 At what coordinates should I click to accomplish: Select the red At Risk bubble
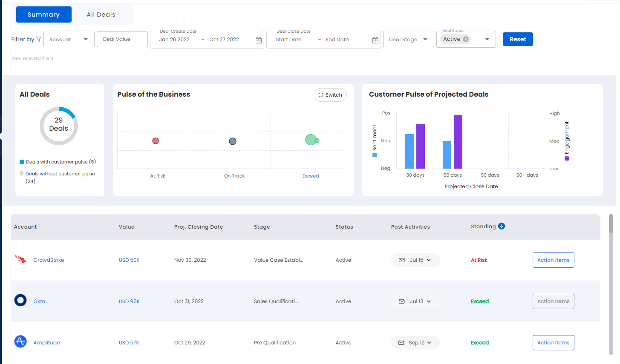[x=156, y=141]
